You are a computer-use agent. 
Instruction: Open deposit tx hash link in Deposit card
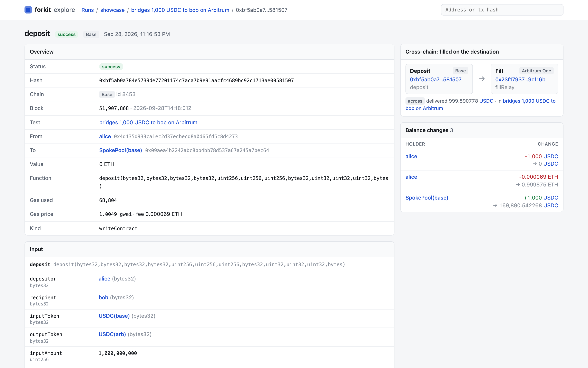tap(436, 80)
